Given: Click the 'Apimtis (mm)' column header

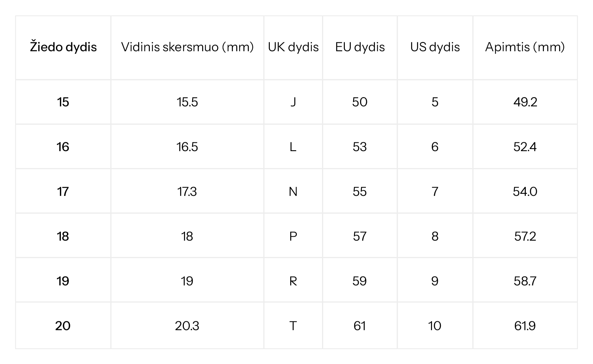Looking at the screenshot, I should (x=525, y=47).
